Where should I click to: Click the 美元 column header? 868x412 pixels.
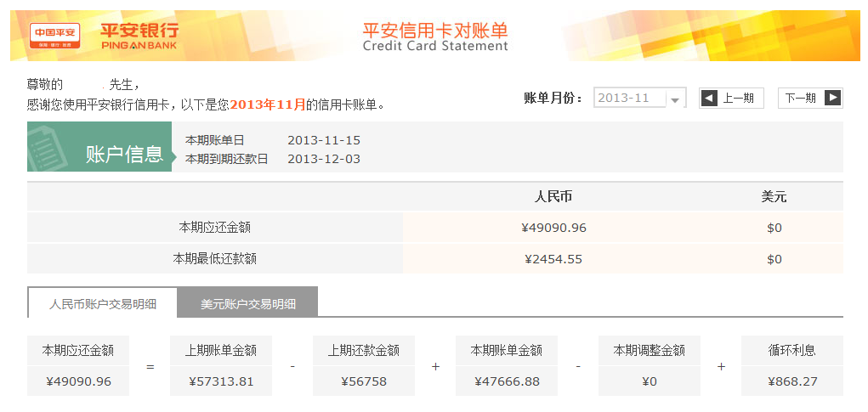point(774,197)
